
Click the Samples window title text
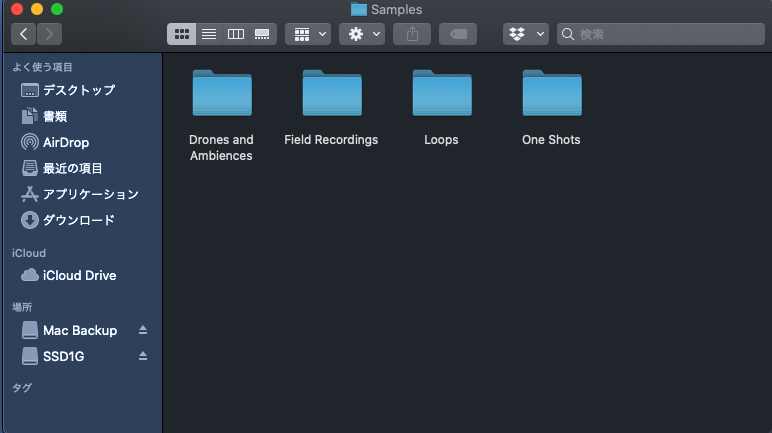[396, 9]
